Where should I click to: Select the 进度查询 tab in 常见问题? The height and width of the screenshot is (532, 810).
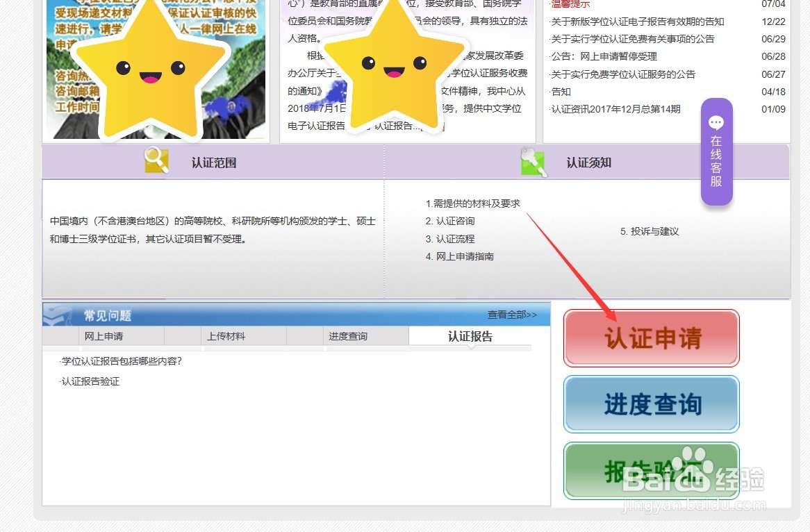[x=348, y=335]
